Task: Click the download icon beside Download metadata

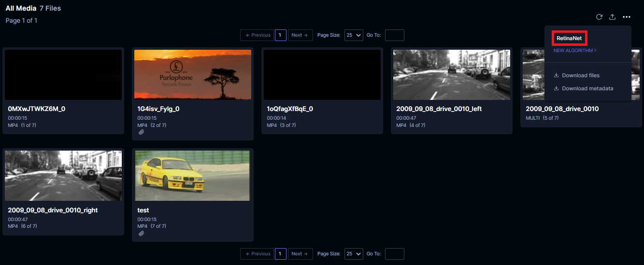Action: (556, 88)
